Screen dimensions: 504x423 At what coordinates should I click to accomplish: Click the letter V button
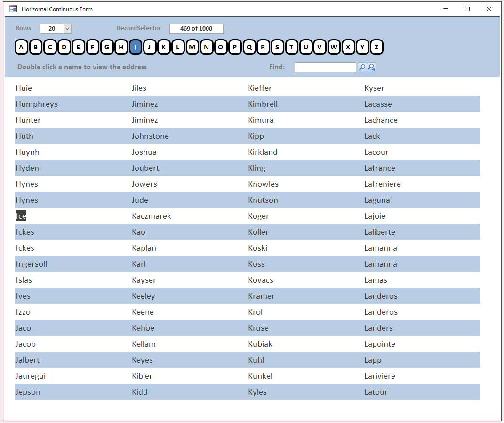(320, 47)
